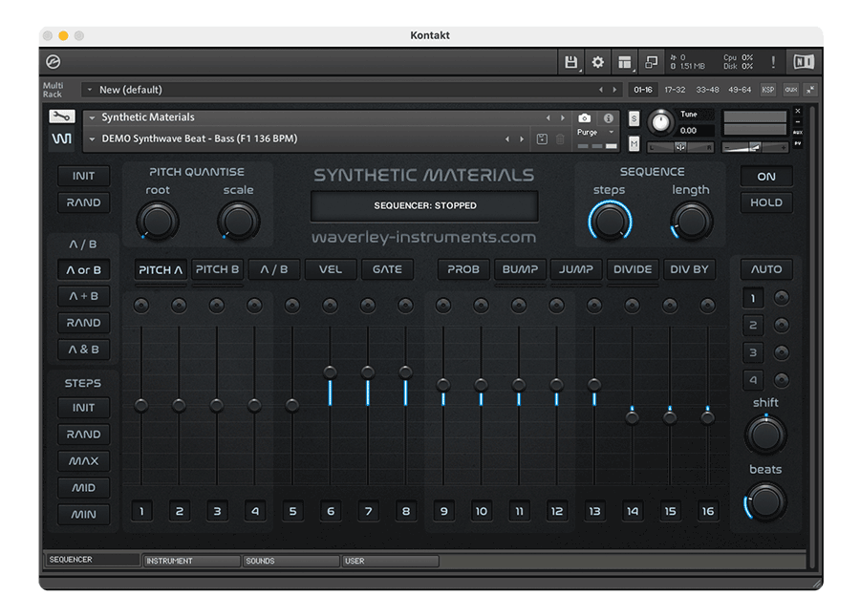860x616 pixels.
Task: Click the top INIT button
Action: [83, 176]
